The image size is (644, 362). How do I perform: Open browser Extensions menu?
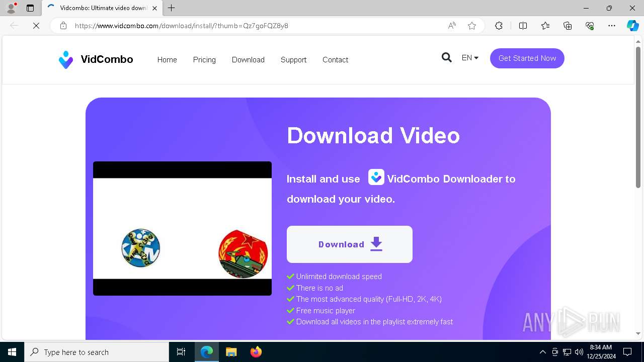[499, 26]
